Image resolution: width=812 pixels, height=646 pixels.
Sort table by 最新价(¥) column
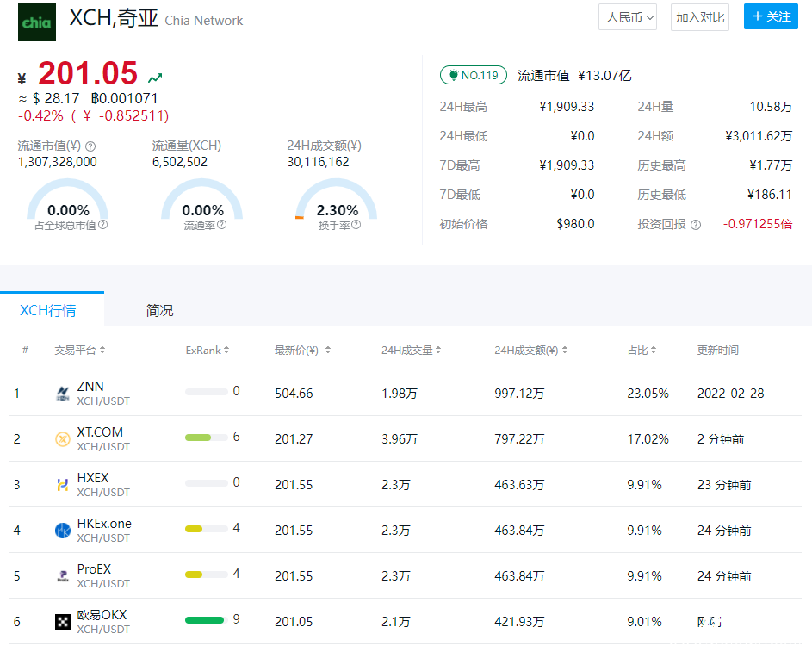[301, 351]
